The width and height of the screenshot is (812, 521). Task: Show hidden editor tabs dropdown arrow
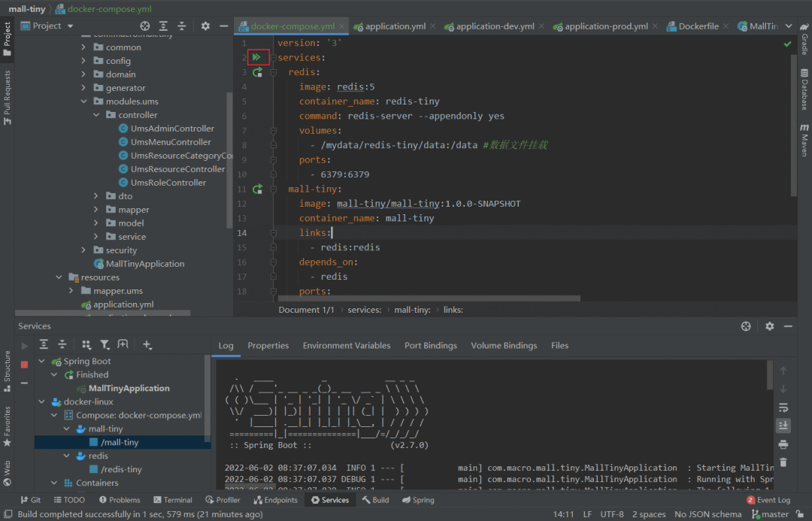789,26
